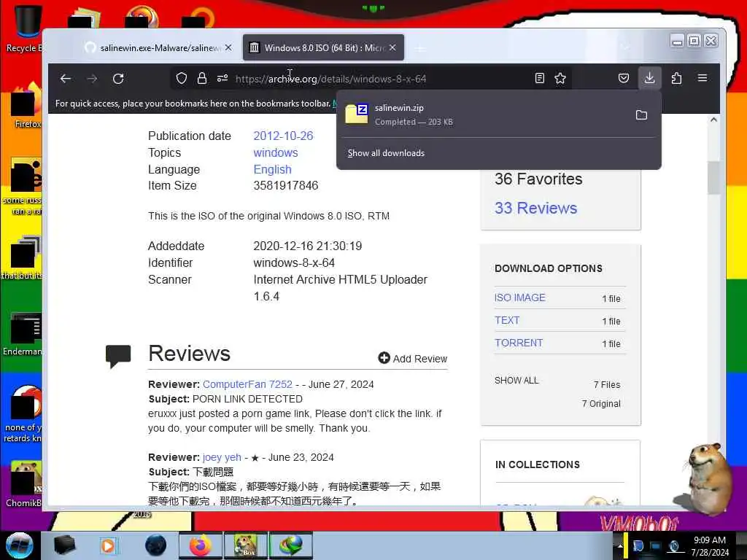Toggle Reader View icon in address bar
The height and width of the screenshot is (560, 747).
pyautogui.click(x=539, y=79)
